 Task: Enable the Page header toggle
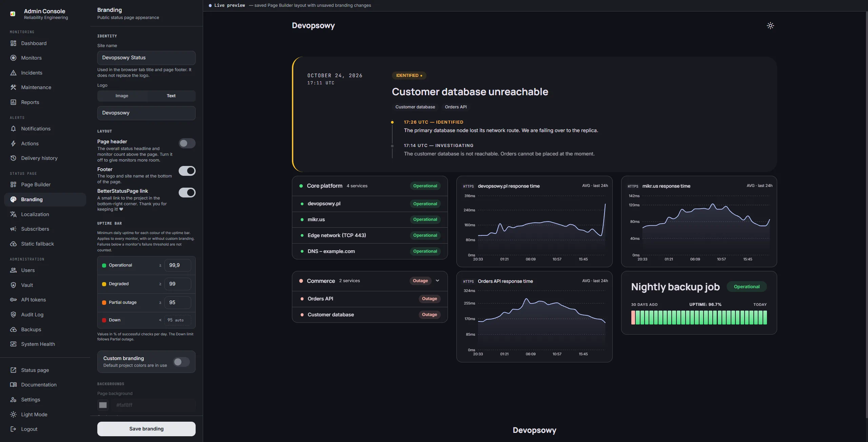click(187, 143)
